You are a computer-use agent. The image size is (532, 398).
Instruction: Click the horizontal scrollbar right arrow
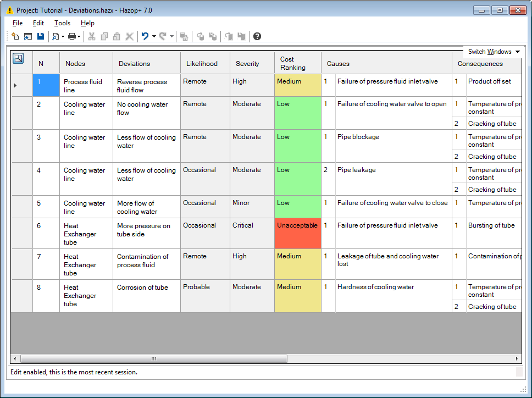[517, 358]
